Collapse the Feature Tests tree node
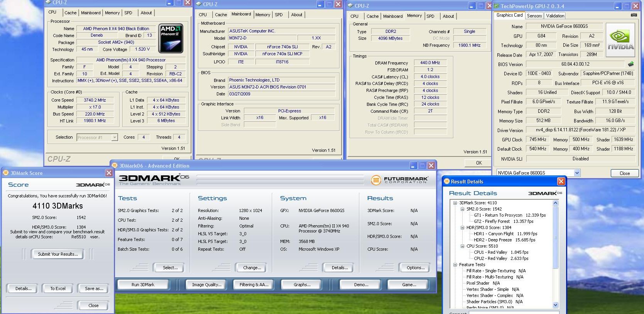 [x=455, y=265]
